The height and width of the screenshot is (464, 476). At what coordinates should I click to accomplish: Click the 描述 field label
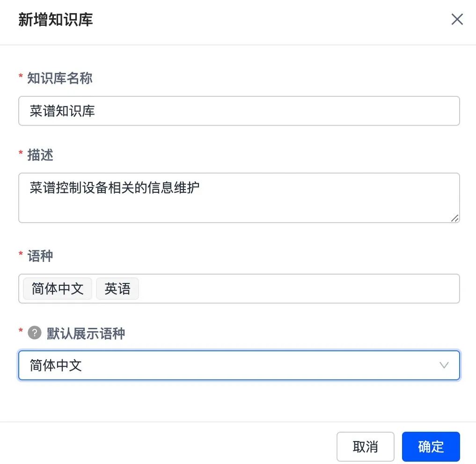click(x=40, y=155)
